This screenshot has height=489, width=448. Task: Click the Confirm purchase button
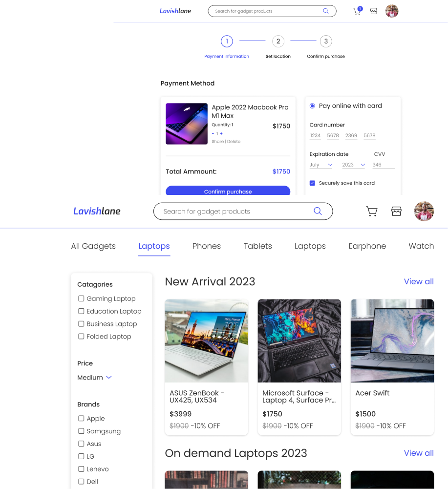pos(228,191)
